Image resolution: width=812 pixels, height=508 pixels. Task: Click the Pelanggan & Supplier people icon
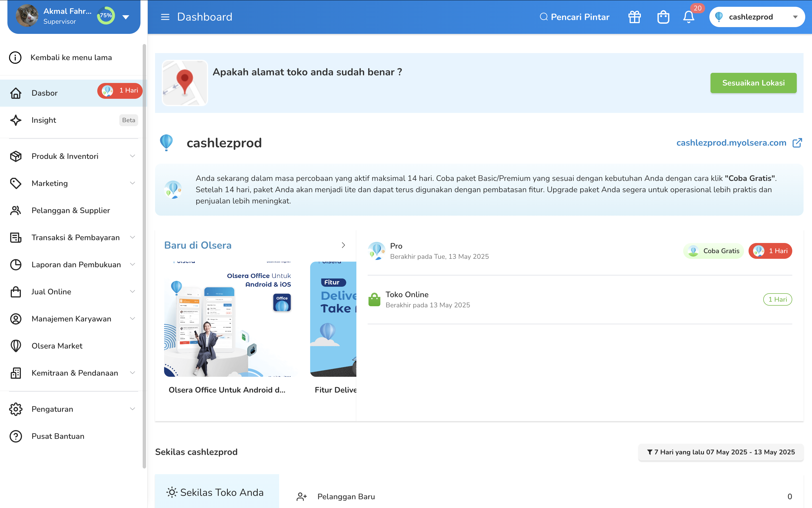[x=16, y=210]
